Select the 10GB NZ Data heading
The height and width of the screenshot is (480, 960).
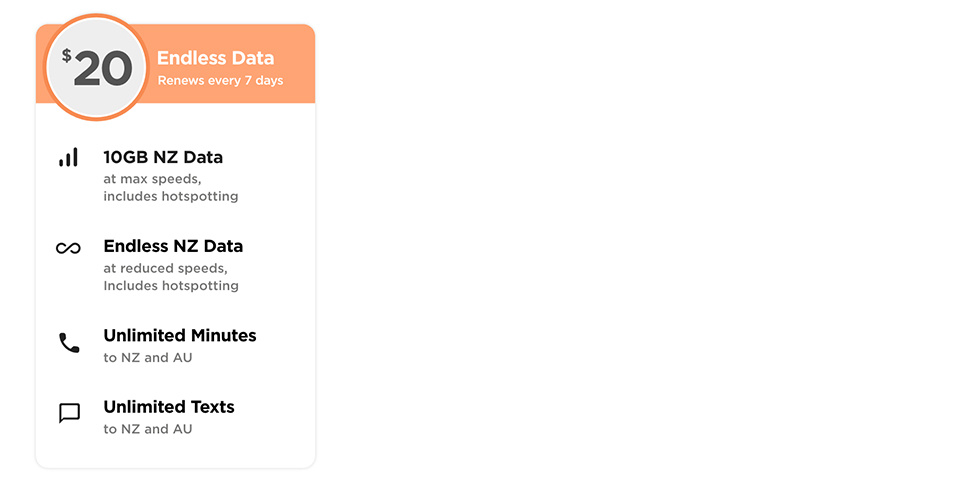click(x=163, y=157)
